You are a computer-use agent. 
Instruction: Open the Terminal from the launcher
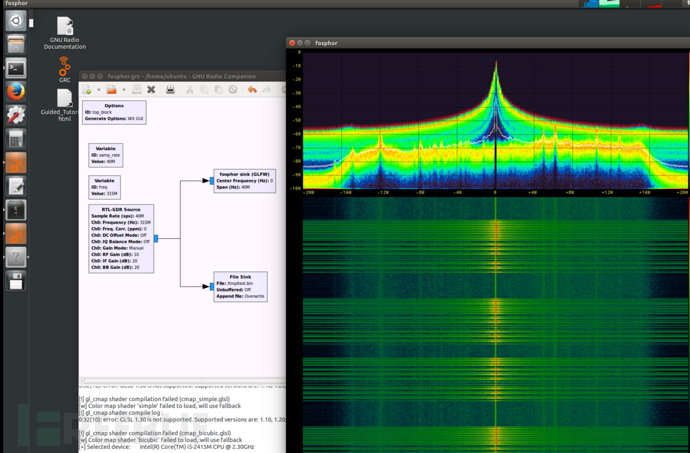[x=16, y=68]
